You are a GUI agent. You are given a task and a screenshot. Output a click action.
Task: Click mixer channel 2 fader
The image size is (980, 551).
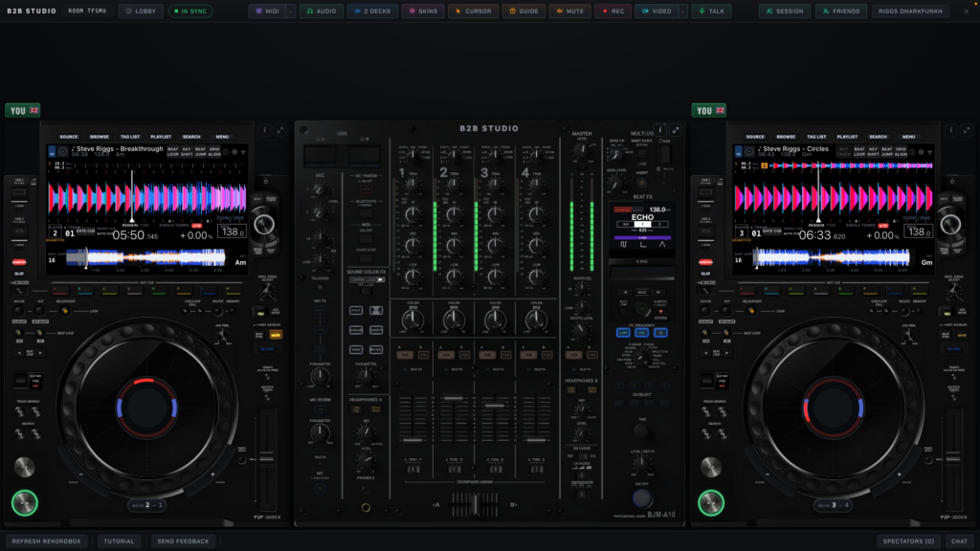(454, 398)
